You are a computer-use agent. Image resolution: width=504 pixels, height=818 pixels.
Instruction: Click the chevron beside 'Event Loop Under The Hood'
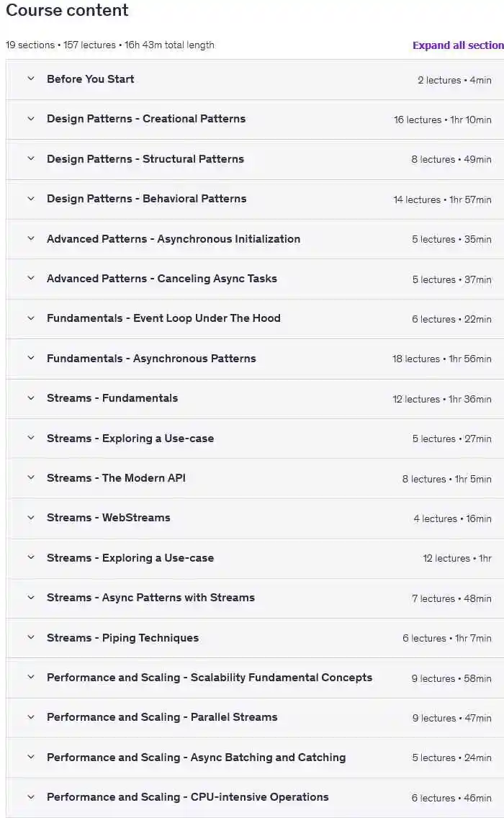point(30,318)
